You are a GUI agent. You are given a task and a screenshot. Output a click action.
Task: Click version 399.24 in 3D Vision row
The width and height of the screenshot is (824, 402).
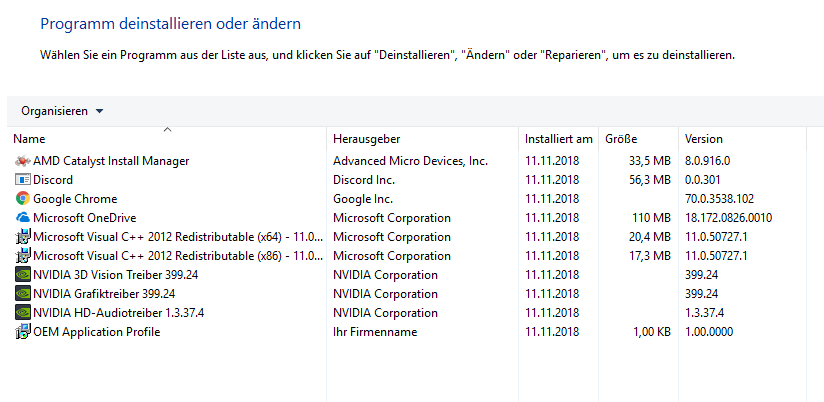702,275
